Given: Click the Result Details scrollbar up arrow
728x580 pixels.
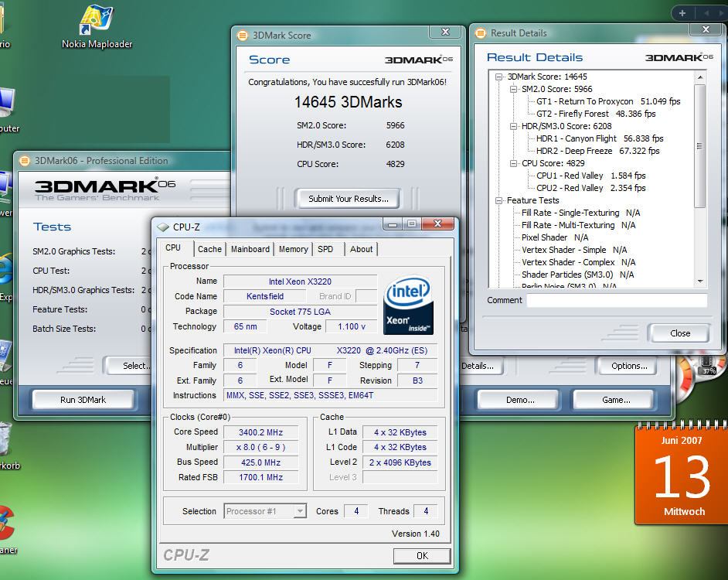Looking at the screenshot, I should click(x=700, y=77).
